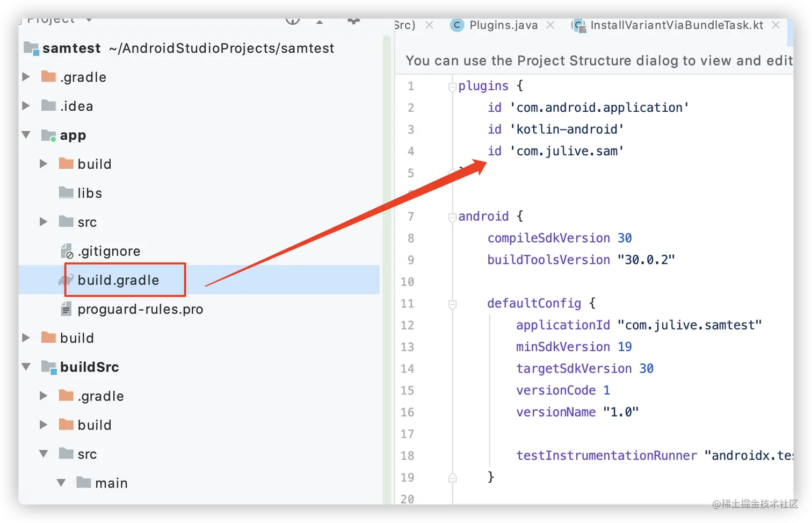
Task: Select the samtest project root row
Action: 199,48
